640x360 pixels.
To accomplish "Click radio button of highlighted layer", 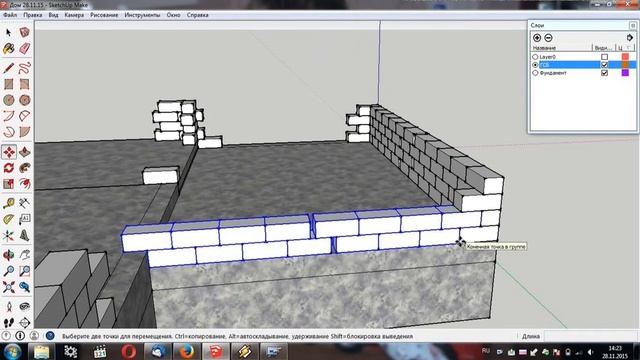I will point(535,65).
